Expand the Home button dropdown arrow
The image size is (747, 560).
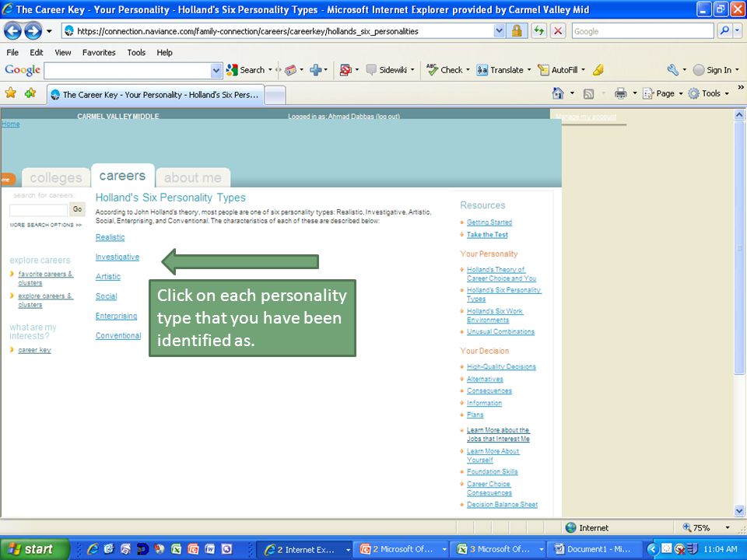coord(572,94)
